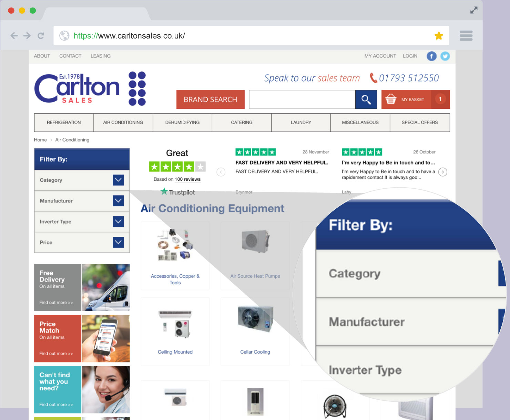
Task: Open the Twitter profile icon
Action: point(445,56)
